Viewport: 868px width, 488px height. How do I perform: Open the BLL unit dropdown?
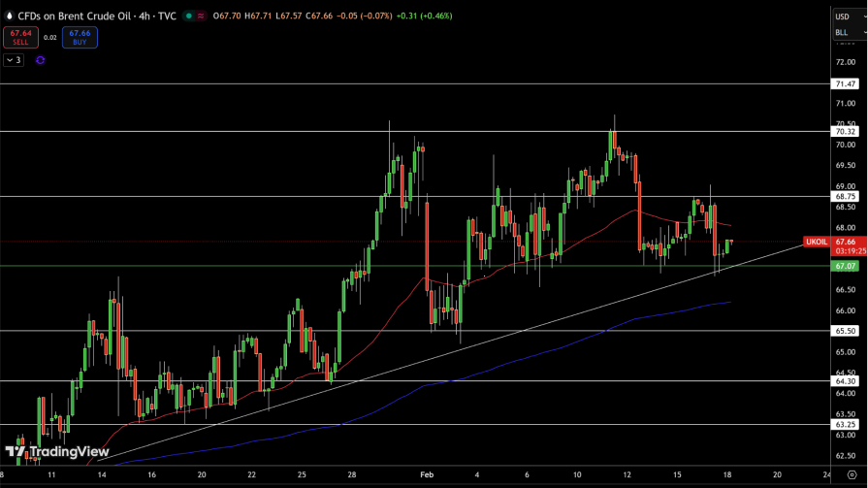click(844, 33)
